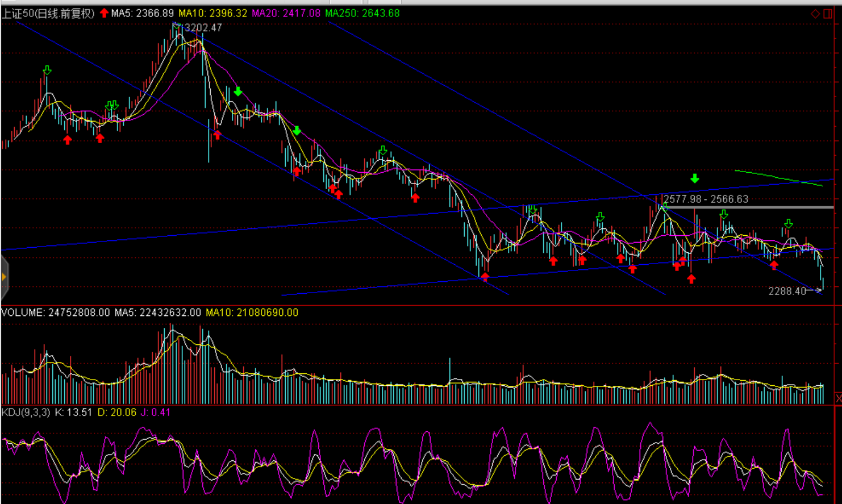Image resolution: width=842 pixels, height=504 pixels.
Task: Pick the magenta MA20: 2417.08 label
Action: point(286,13)
